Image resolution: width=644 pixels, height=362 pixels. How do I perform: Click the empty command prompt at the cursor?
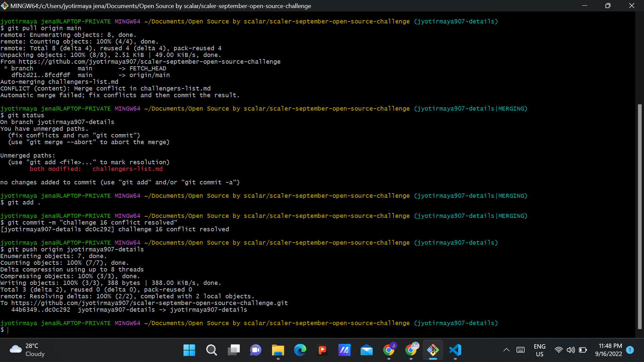coord(8,330)
